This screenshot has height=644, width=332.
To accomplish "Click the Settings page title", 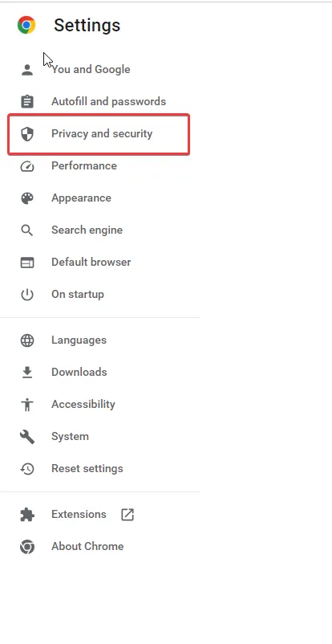I will tap(87, 26).
